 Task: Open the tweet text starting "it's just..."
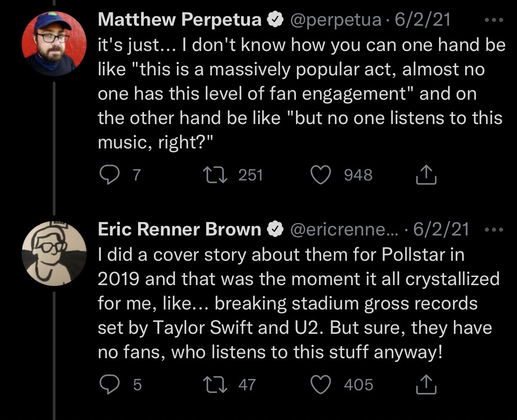[x=300, y=94]
